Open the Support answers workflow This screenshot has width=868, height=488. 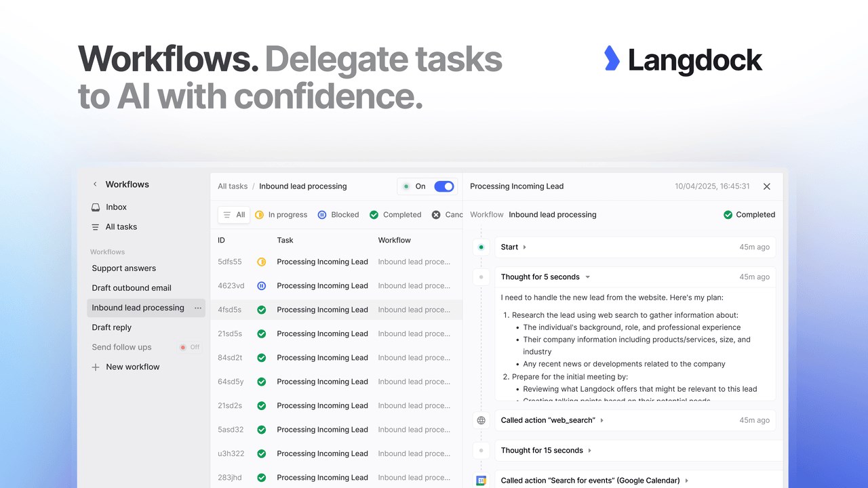(124, 268)
